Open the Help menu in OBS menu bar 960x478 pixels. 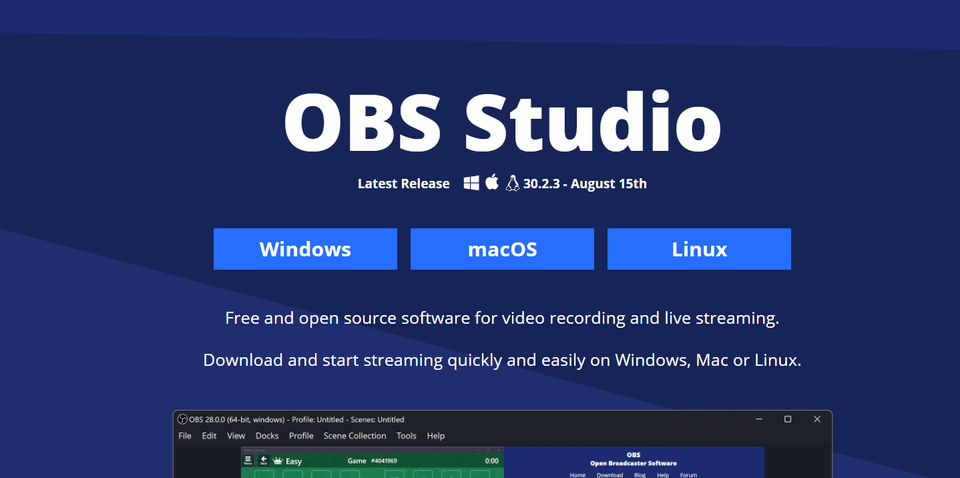[x=436, y=436]
